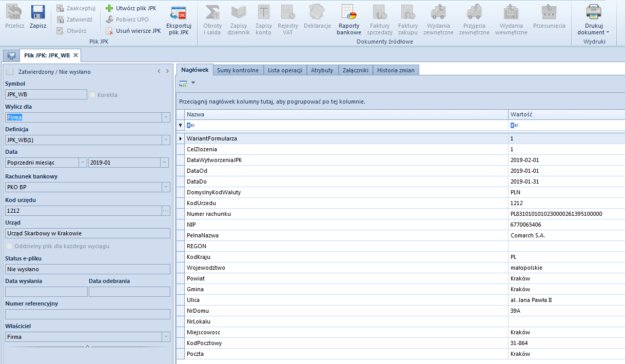This screenshot has width=625, height=364.
Task: Switch to the Atrybuty tab
Action: tap(322, 70)
